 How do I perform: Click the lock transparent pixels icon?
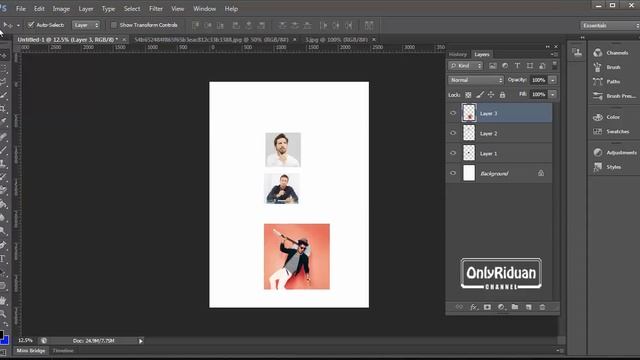point(468,95)
